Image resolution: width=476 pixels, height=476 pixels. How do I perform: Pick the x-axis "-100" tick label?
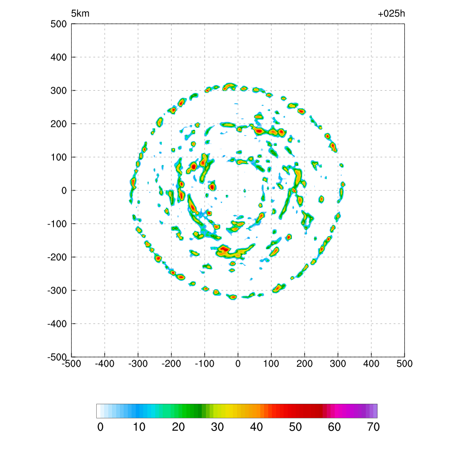point(205,364)
